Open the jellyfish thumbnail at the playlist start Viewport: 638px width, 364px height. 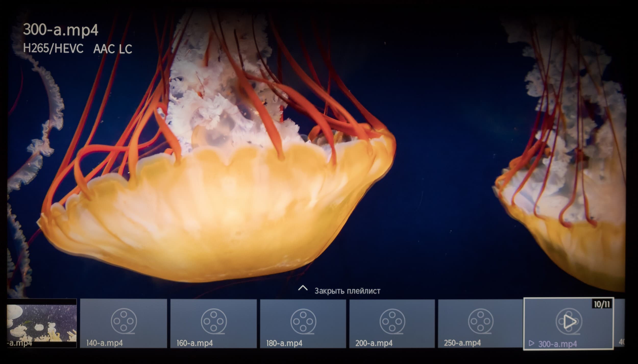[x=42, y=323]
